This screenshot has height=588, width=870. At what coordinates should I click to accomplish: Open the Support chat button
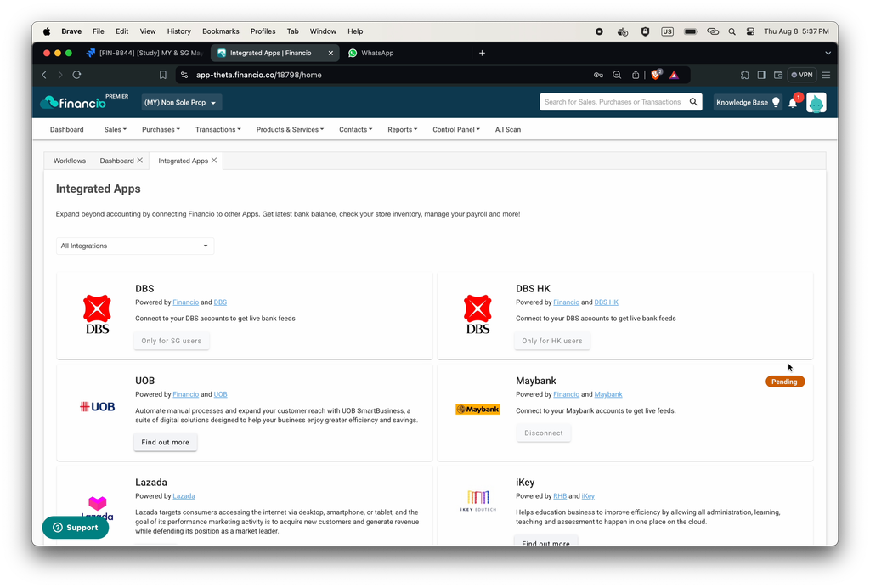pyautogui.click(x=76, y=528)
